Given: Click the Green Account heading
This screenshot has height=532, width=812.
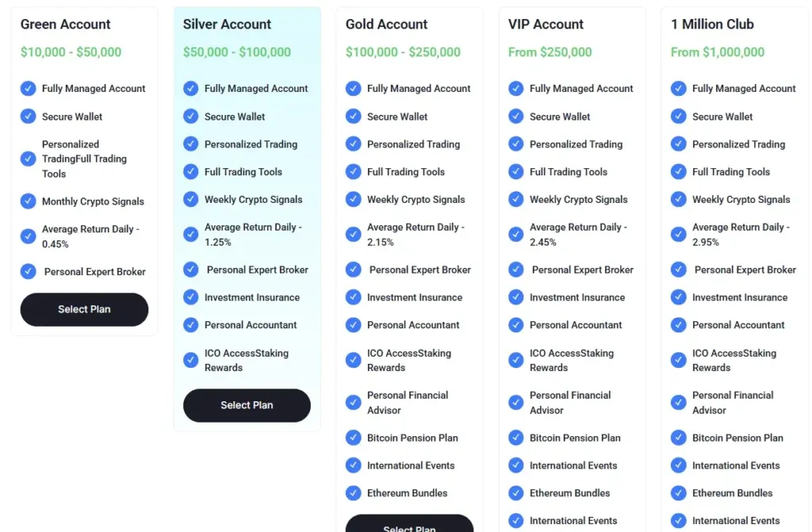Looking at the screenshot, I should 66,25.
